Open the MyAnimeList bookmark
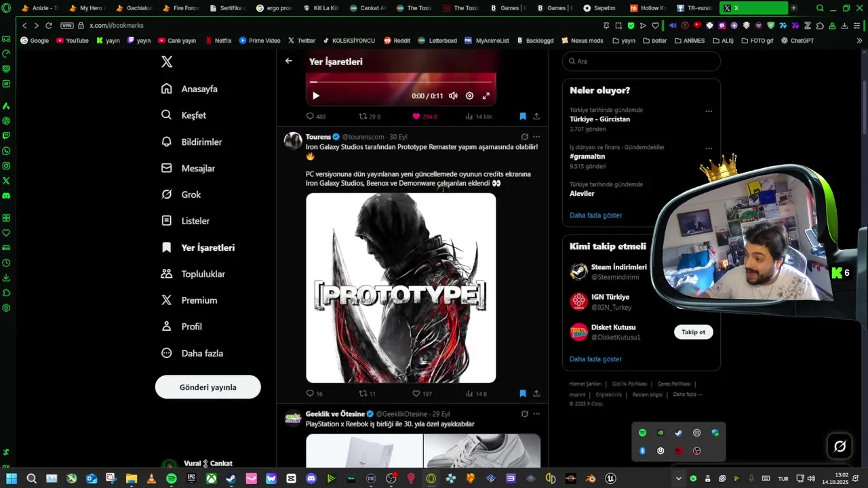 tap(487, 41)
